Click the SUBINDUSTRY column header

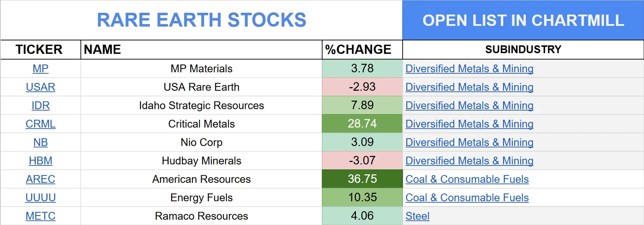pos(523,49)
